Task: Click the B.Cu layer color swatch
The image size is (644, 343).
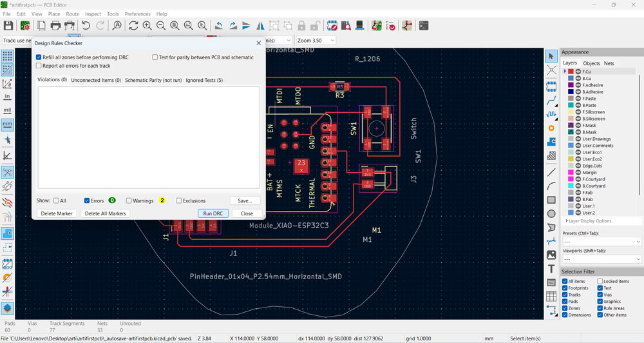Action: 571,78
